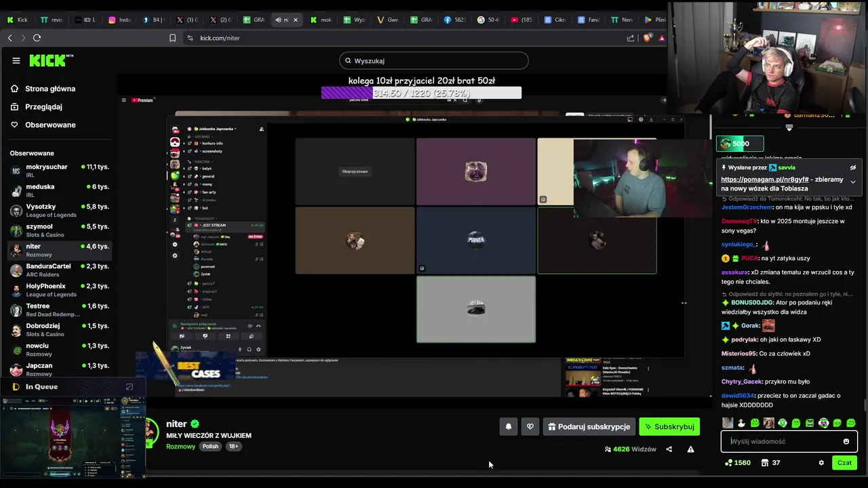Image resolution: width=868 pixels, height=488 pixels.
Task: Open nowciu channel in followed list
Action: tap(60, 349)
